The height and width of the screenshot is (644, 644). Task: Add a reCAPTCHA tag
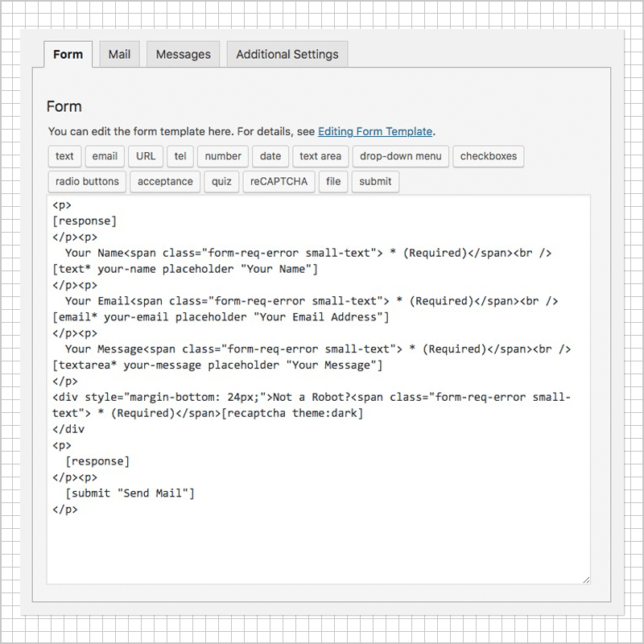[x=279, y=182]
